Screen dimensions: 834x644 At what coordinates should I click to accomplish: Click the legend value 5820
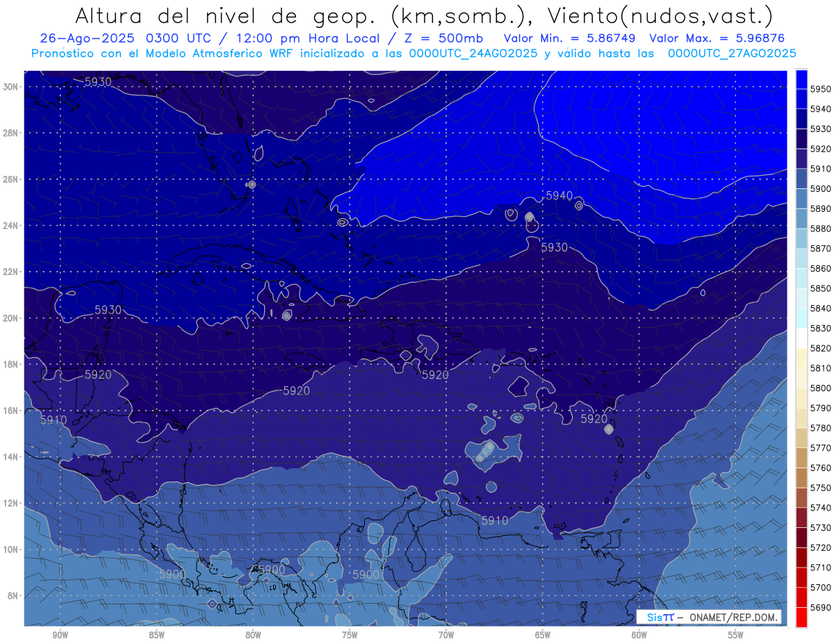(x=820, y=349)
